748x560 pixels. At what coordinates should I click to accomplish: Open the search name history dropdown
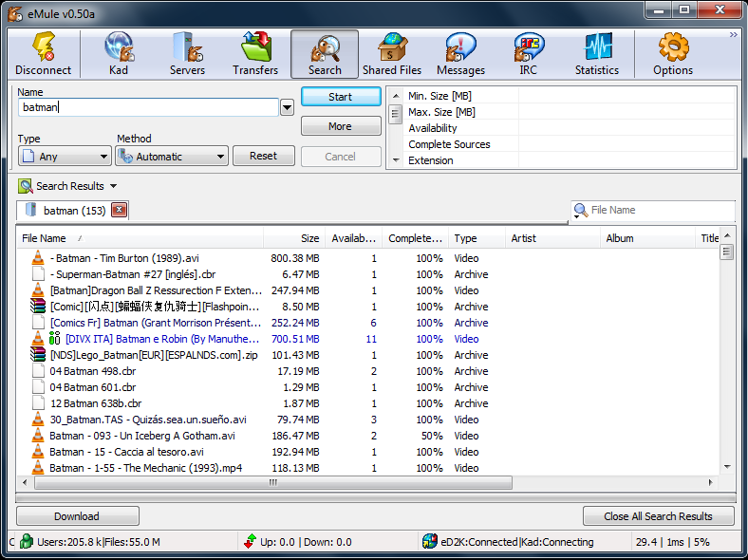[287, 107]
